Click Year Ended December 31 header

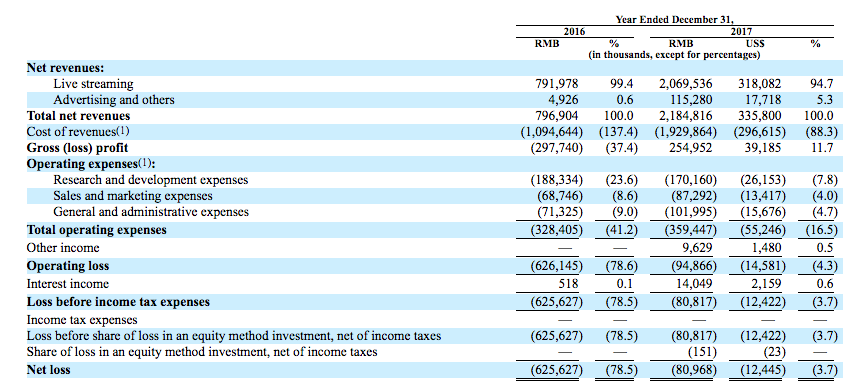pyautogui.click(x=674, y=20)
